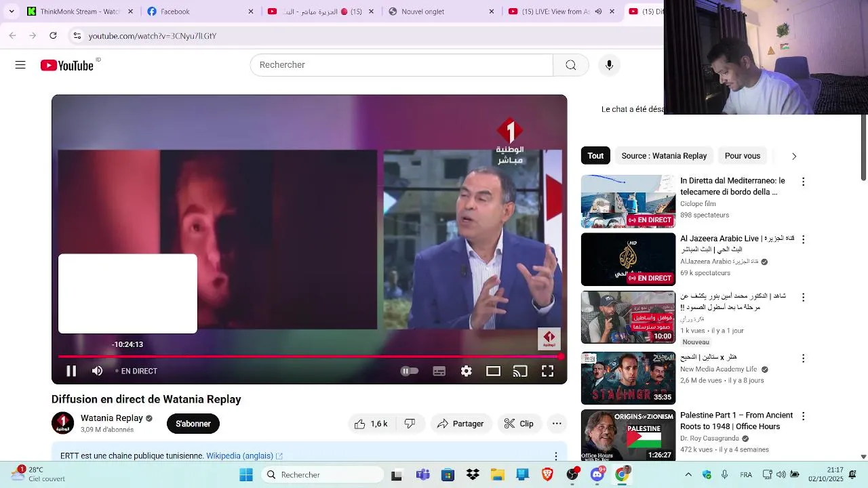This screenshot has height=488, width=868.
Task: Open the weather widget 28°C Ciel couvert
Action: (39, 474)
